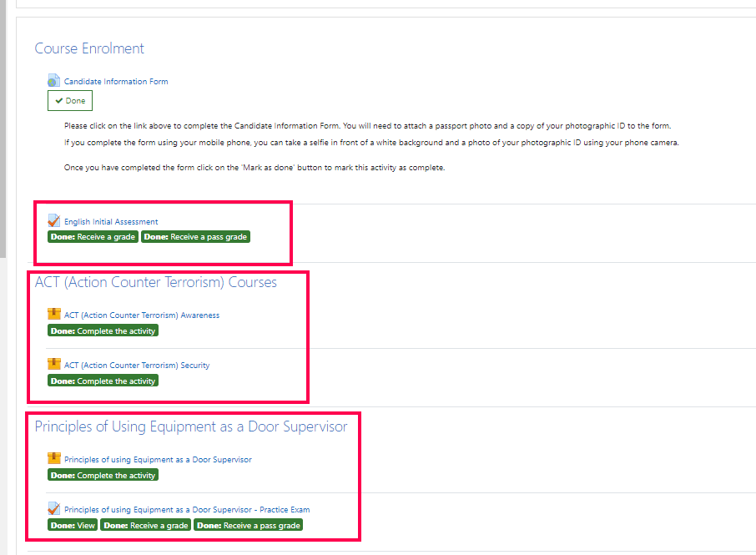Click 'Done: Complete the activity' under Door Supervisor course
This screenshot has width=756, height=555.
103,475
